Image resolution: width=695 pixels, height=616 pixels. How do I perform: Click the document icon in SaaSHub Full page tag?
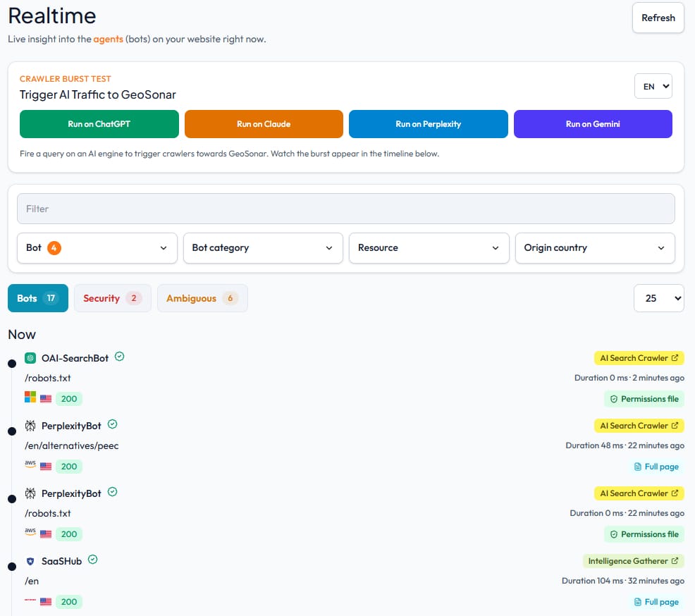[637, 602]
